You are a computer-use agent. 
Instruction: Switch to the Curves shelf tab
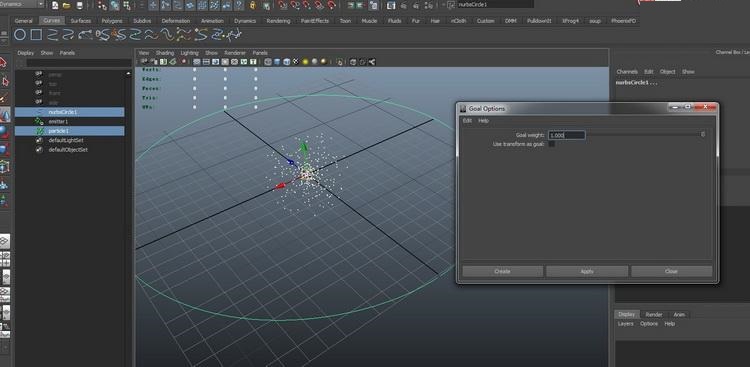(51, 21)
